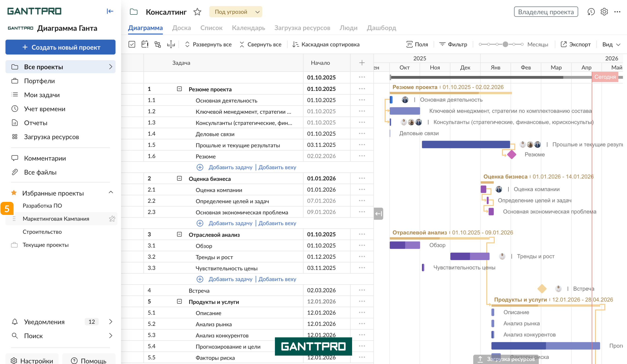Unstar the Маркетинговая Кампания favorite project
Image resolution: width=627 pixels, height=364 pixels.
(112, 219)
